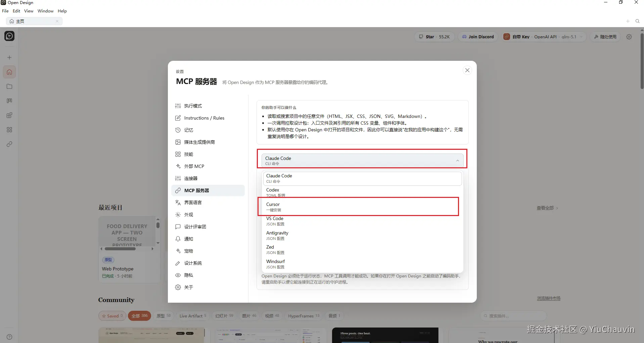Open the settings gear in the top bar
Viewport: 644px width, 343px height.
[x=629, y=37]
